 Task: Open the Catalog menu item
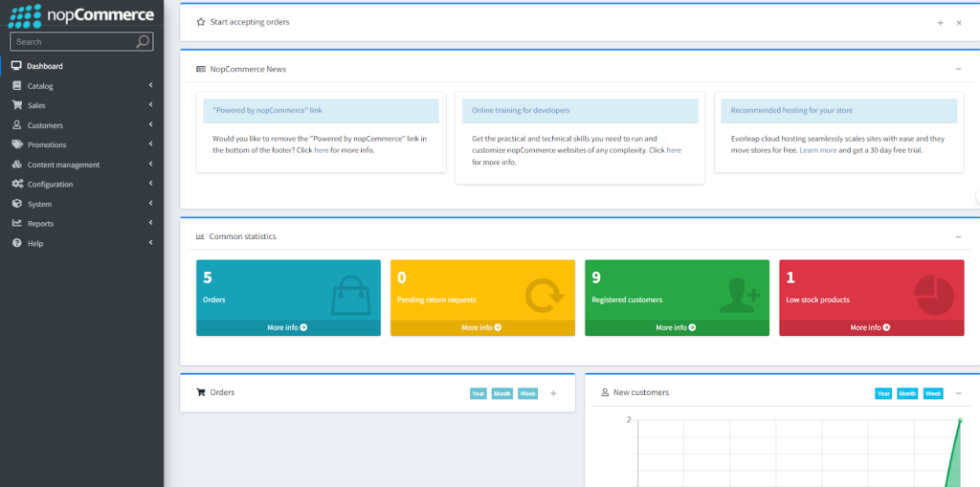point(82,86)
